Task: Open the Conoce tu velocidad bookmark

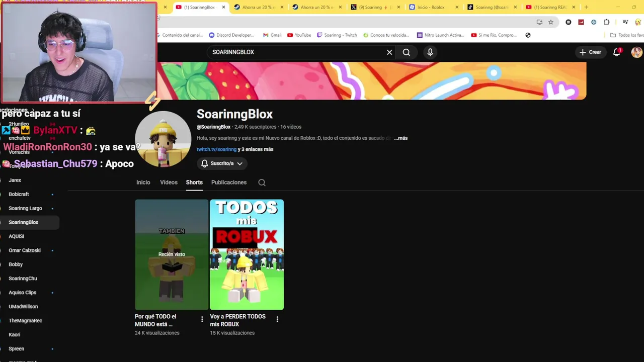Action: 386,35
